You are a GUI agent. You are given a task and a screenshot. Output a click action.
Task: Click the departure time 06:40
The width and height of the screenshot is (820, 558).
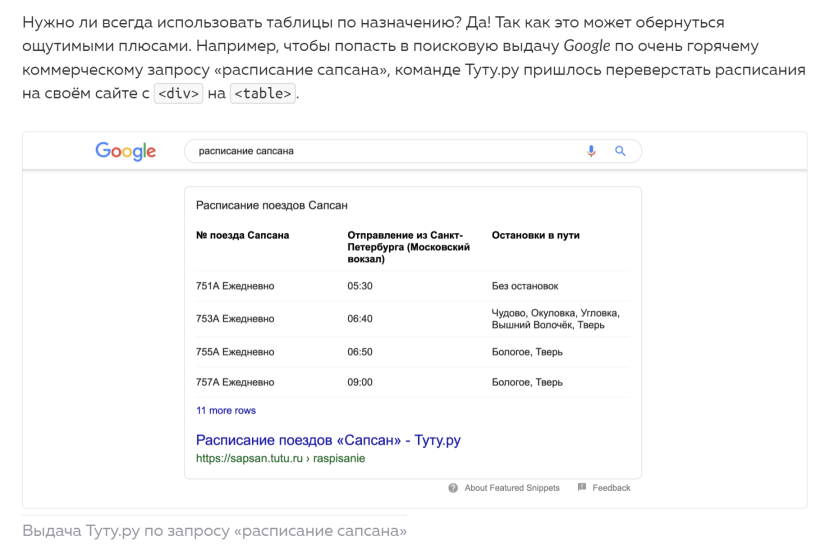coord(360,319)
